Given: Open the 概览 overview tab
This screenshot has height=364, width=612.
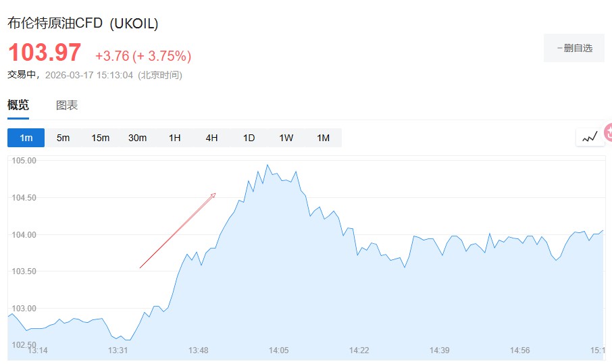Looking at the screenshot, I should point(18,105).
